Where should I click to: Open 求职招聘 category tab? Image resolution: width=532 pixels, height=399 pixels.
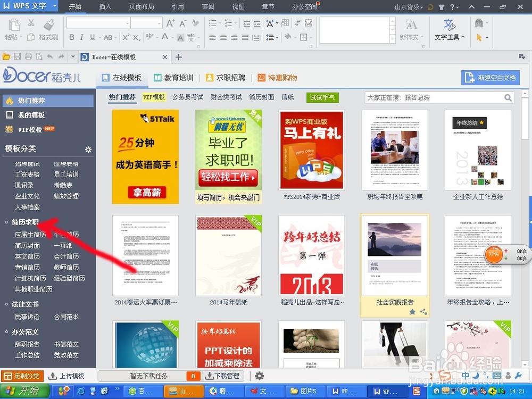tap(226, 78)
